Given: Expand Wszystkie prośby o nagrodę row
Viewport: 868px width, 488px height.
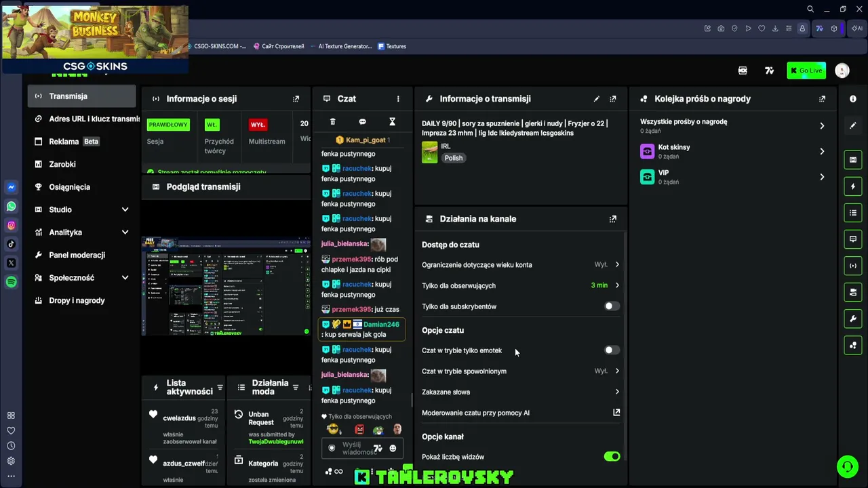Looking at the screenshot, I should [822, 125].
